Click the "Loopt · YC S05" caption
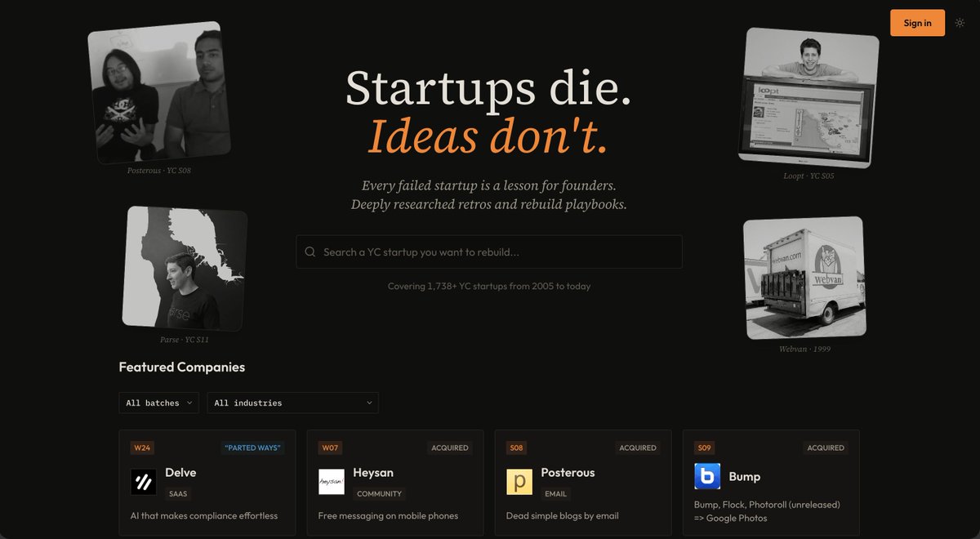The image size is (980, 539). click(808, 176)
